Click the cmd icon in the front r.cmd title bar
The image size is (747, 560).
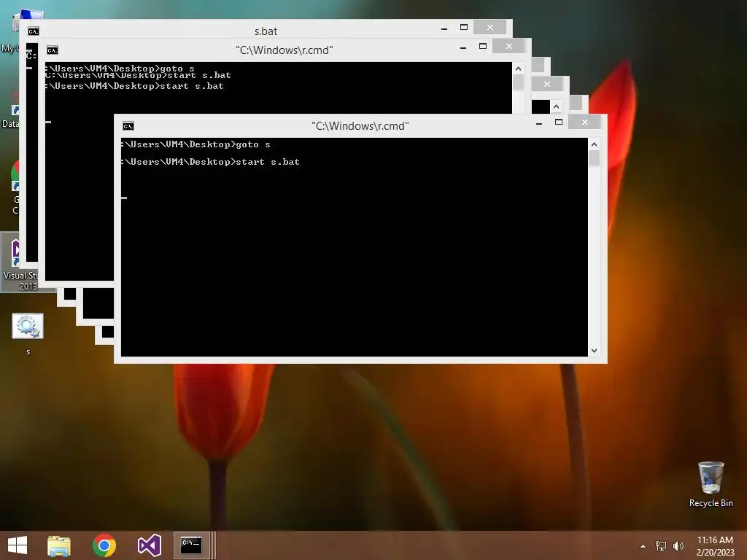[128, 125]
